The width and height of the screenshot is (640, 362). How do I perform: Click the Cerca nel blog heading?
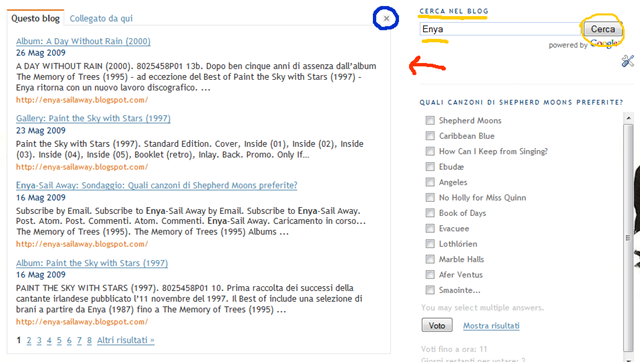pyautogui.click(x=453, y=11)
